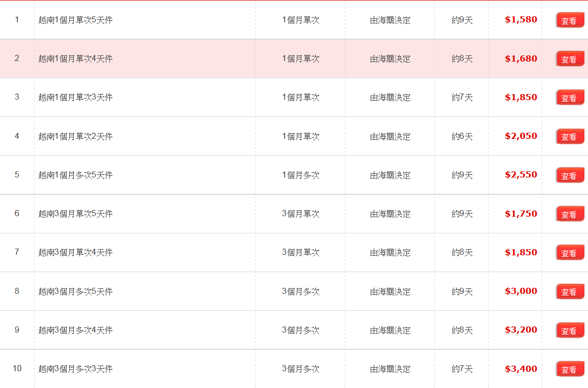
Task: Click product name 越南3個月單次4天件
Action: click(x=75, y=252)
